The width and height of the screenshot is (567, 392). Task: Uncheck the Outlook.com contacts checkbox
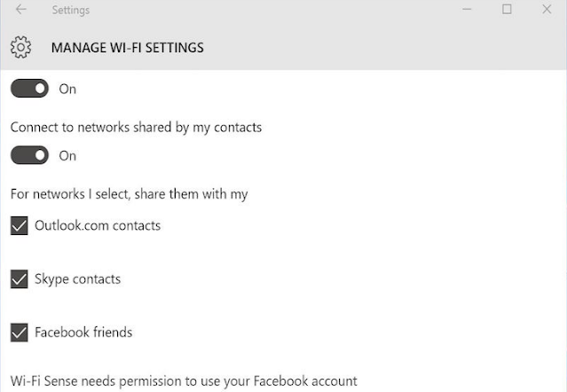coord(19,226)
